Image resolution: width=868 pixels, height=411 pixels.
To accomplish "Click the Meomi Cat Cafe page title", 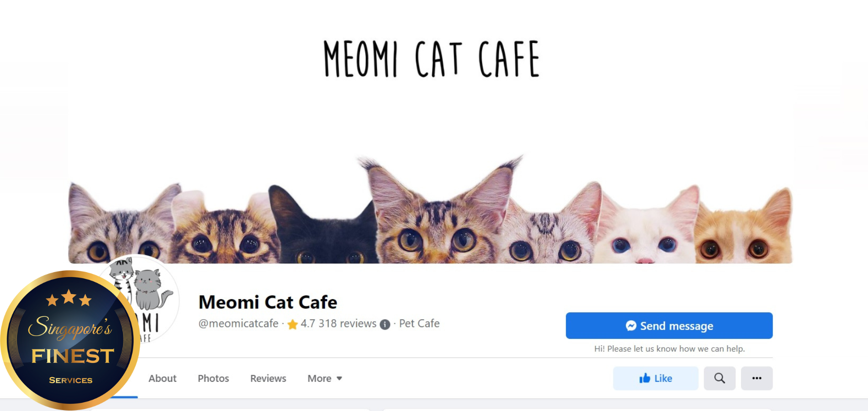I will click(268, 302).
